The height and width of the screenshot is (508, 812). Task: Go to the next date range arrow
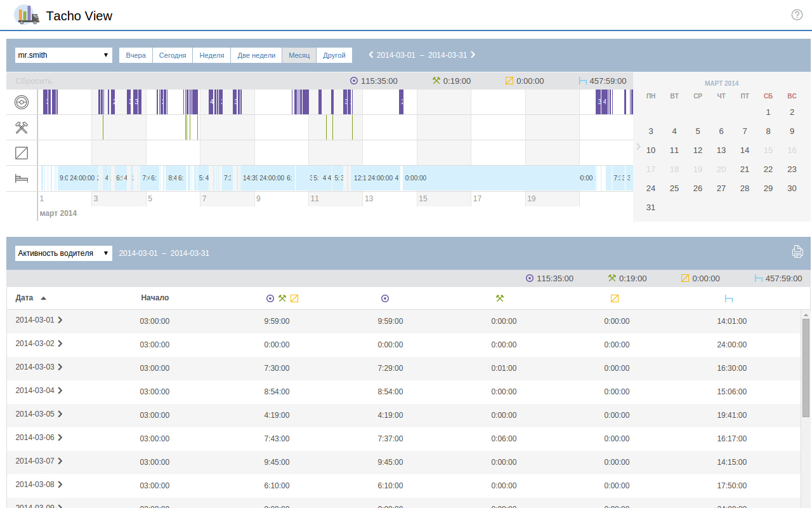tap(473, 55)
